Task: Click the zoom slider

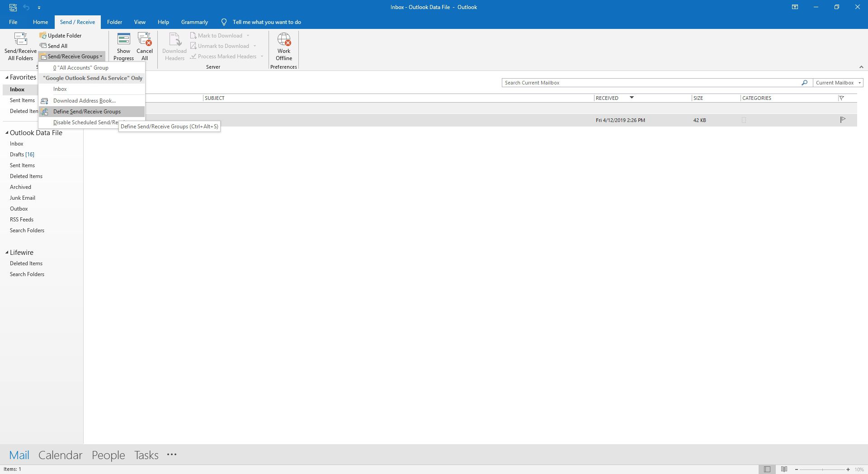Action: (x=822, y=469)
